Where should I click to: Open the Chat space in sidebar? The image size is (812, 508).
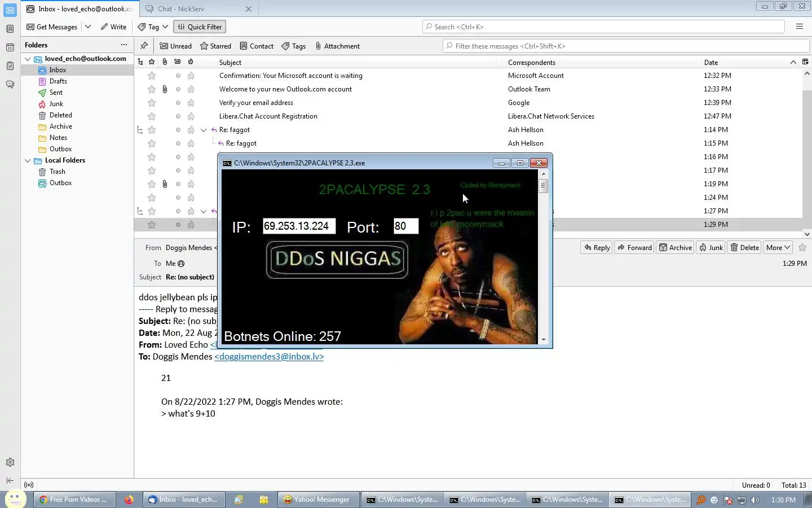click(10, 85)
